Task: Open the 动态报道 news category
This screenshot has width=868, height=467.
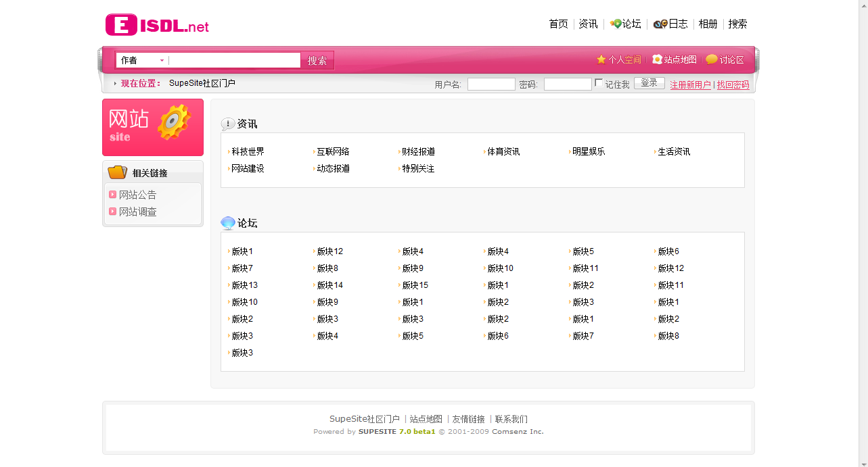Action: click(333, 168)
